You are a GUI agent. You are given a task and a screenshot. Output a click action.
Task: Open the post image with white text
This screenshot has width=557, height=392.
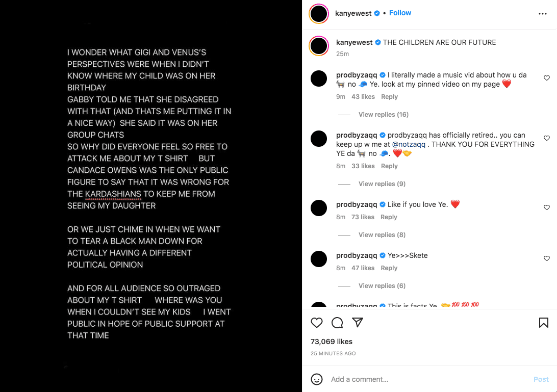[x=151, y=196]
